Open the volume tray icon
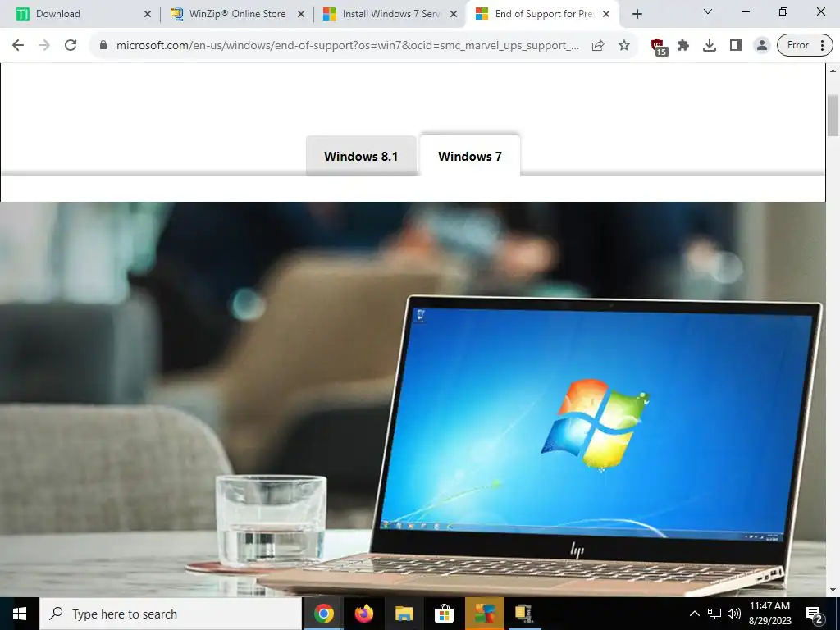The width and height of the screenshot is (840, 630). click(x=734, y=614)
